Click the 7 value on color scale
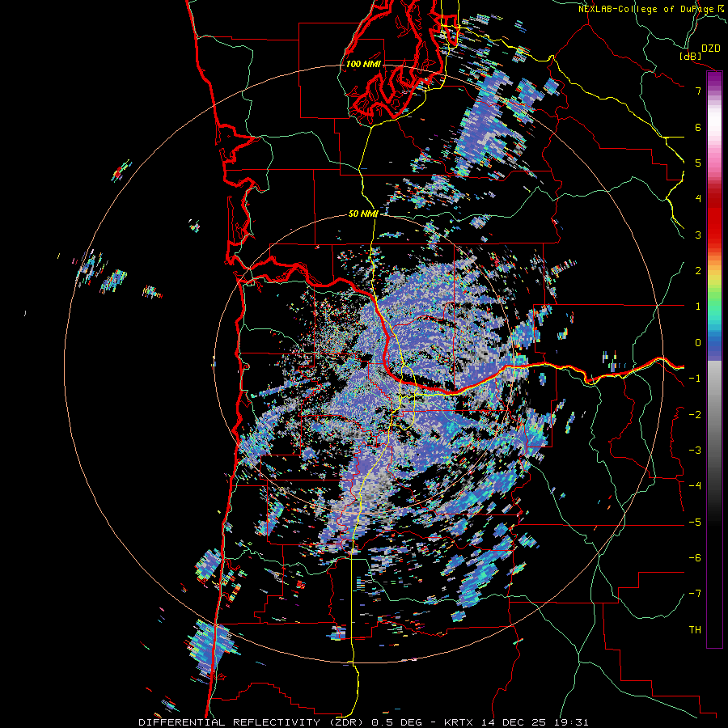 tap(698, 91)
